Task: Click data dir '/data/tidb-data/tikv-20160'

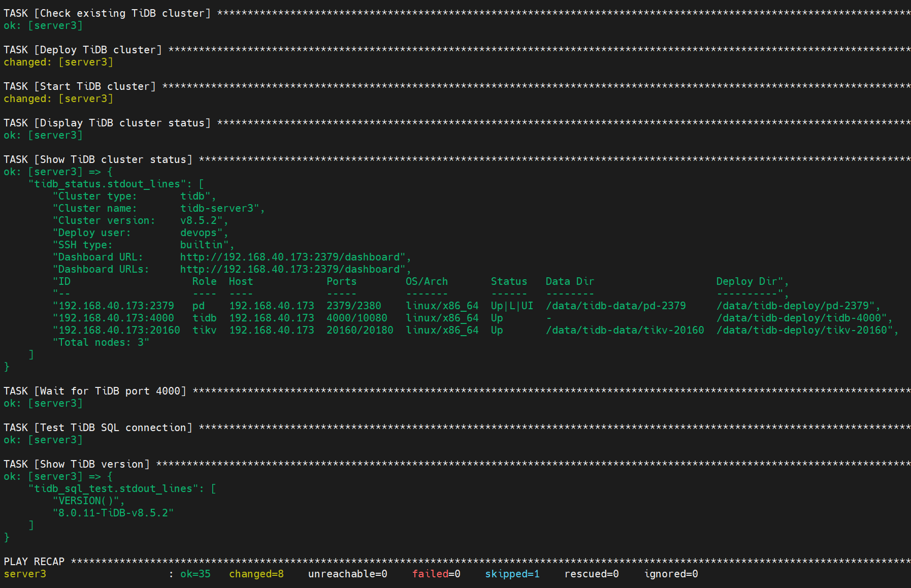Action: (625, 330)
